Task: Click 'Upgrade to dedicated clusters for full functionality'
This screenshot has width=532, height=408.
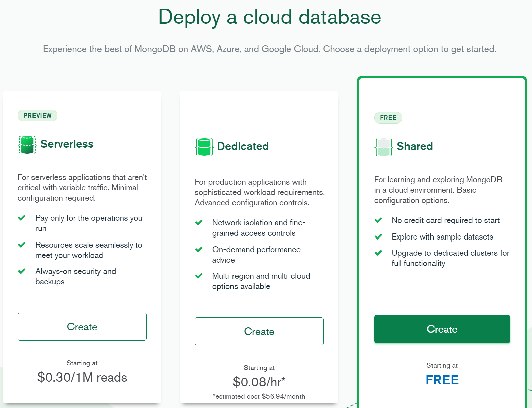Action: (x=451, y=258)
